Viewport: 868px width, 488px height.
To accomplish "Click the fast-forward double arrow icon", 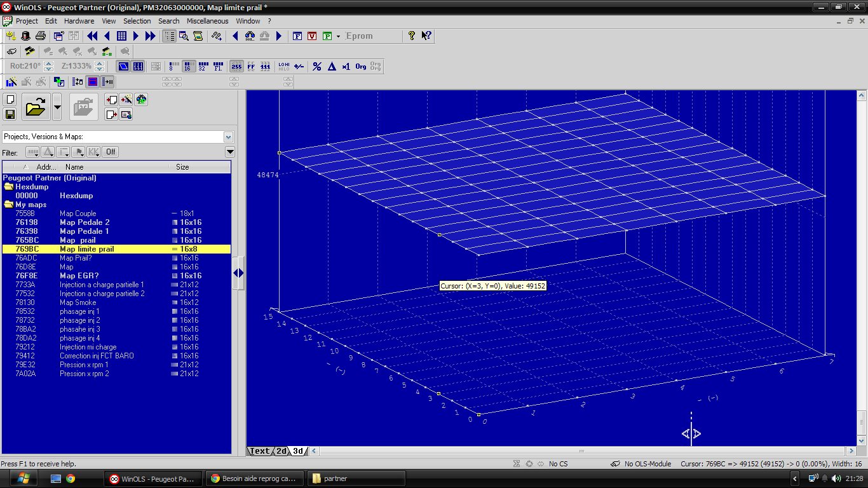I will click(x=151, y=36).
